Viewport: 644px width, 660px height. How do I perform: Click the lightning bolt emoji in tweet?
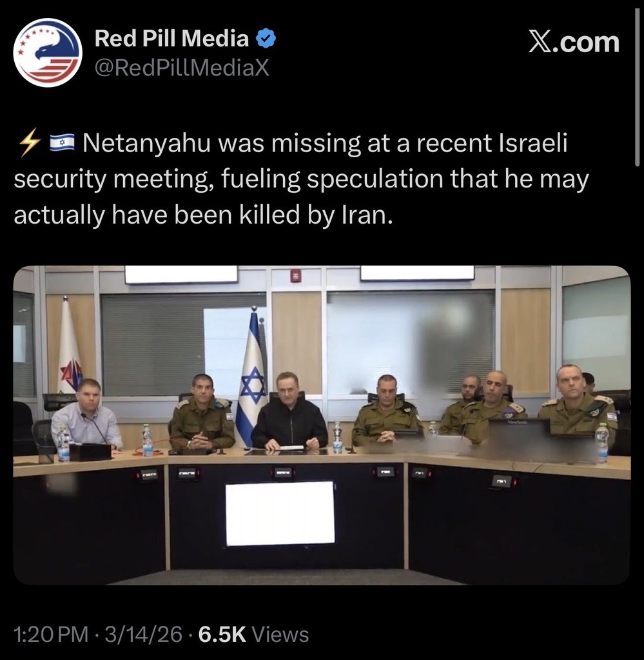pyautogui.click(x=30, y=142)
